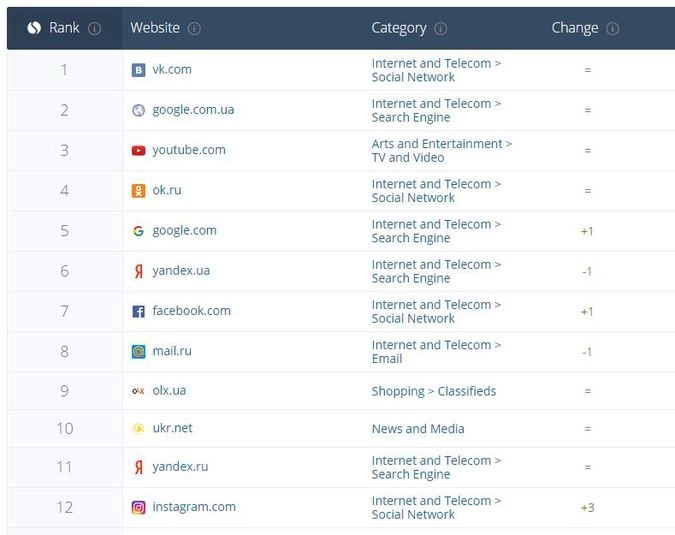Image resolution: width=675 pixels, height=535 pixels.
Task: Open the google.com.ua website link
Action: click(193, 110)
